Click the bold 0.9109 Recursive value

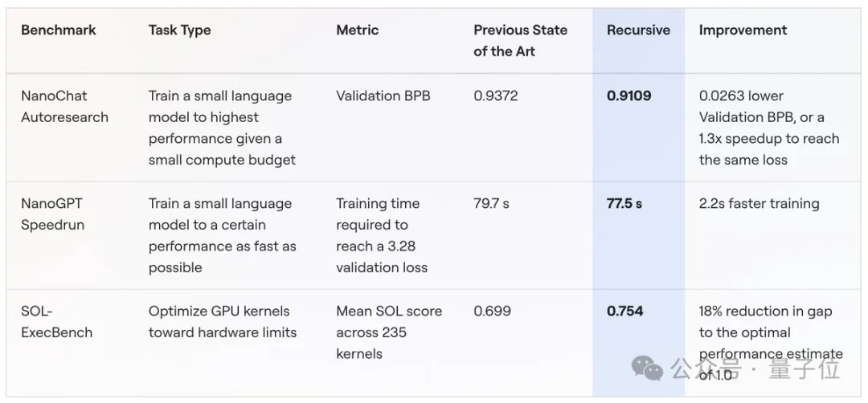coord(628,96)
